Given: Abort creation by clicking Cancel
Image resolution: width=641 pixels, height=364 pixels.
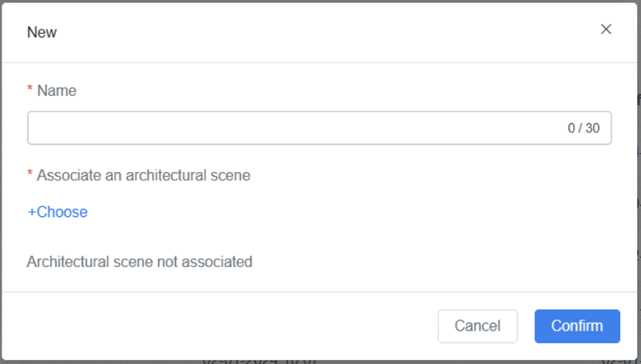Looking at the screenshot, I should [477, 326].
